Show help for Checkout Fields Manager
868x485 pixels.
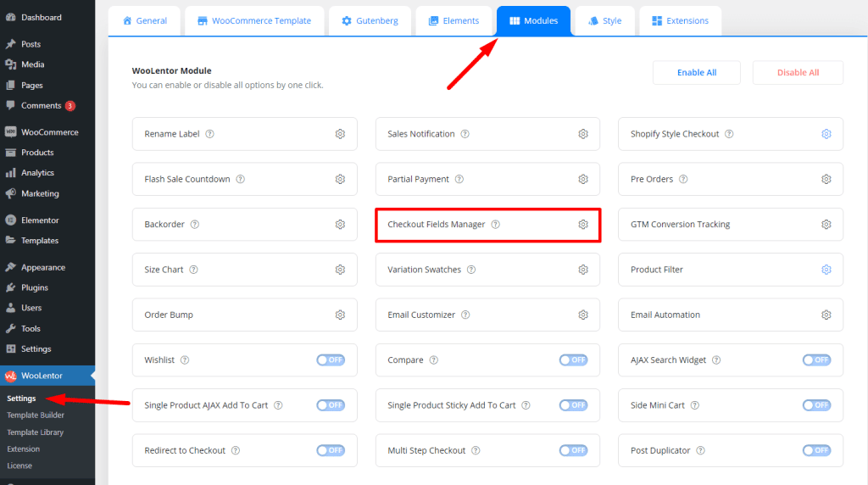[495, 224]
